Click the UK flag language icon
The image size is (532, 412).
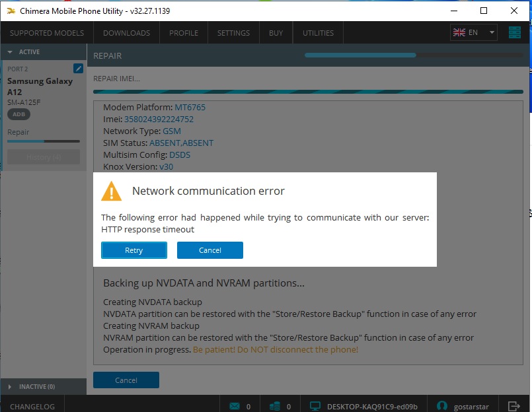459,32
